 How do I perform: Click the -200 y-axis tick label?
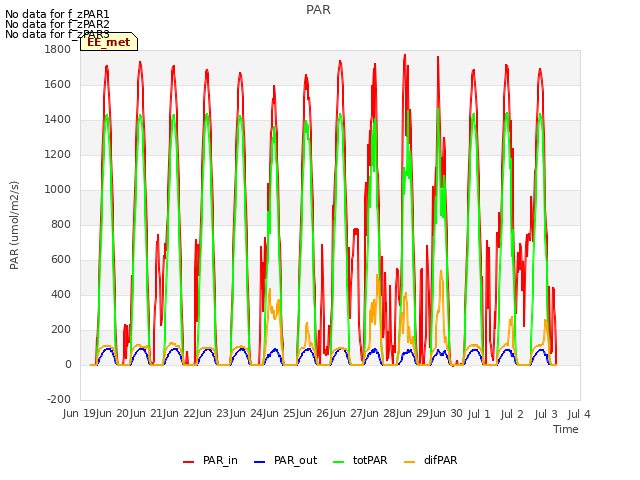tap(59, 400)
